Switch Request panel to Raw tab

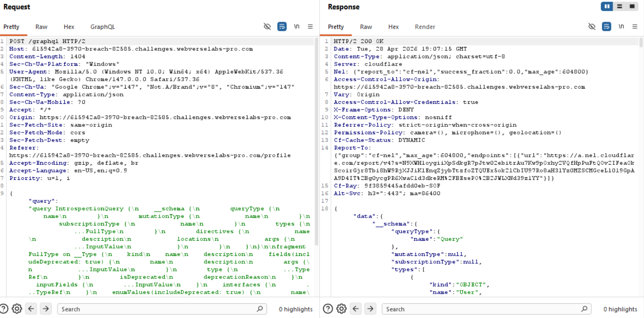coord(41,27)
